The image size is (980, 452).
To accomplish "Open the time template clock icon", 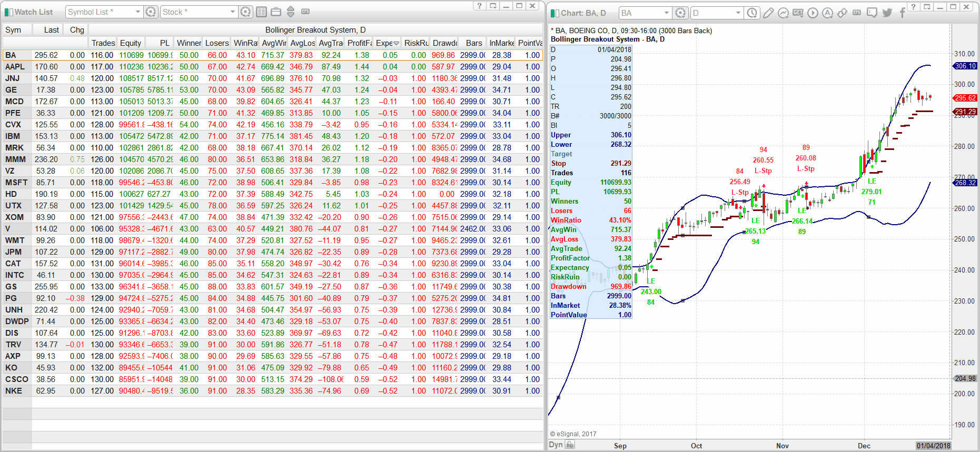I will 752,13.
